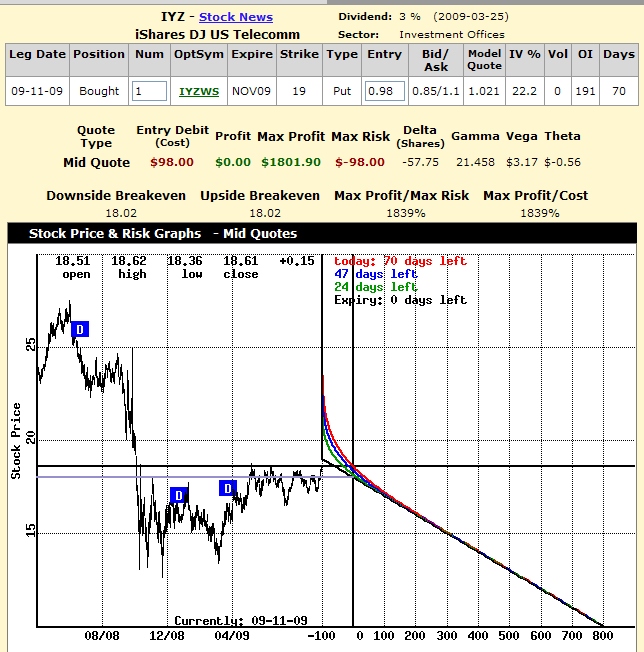644x652 pixels.
Task: Select the Bid/Ask value 0.85/1.1
Action: pos(436,91)
